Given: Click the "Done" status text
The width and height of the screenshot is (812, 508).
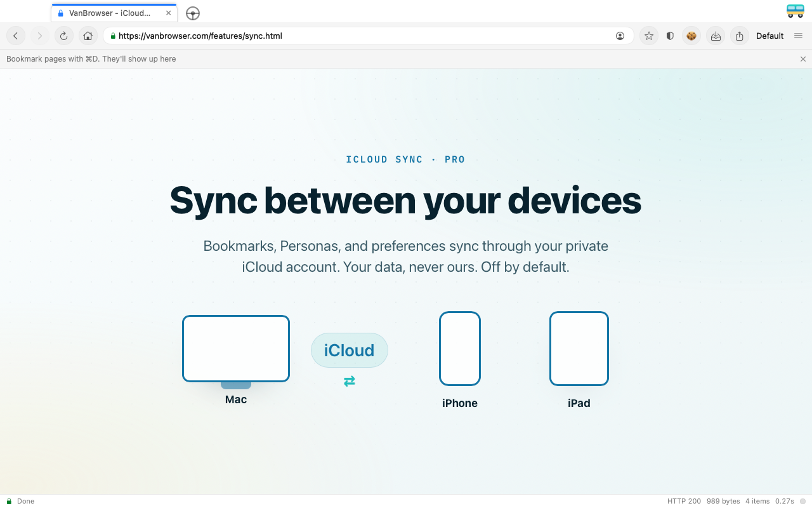Looking at the screenshot, I should [x=26, y=501].
